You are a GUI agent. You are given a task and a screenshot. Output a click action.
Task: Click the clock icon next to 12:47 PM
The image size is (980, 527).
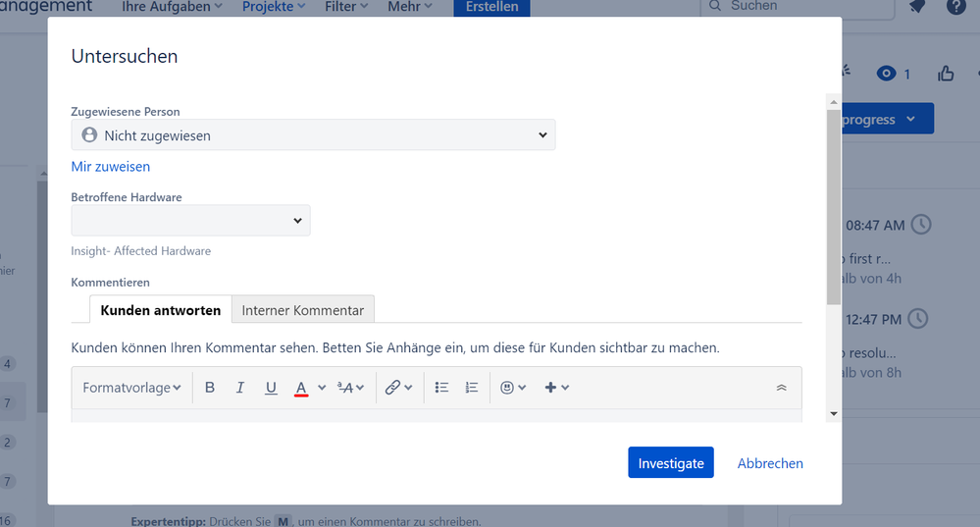click(x=918, y=319)
